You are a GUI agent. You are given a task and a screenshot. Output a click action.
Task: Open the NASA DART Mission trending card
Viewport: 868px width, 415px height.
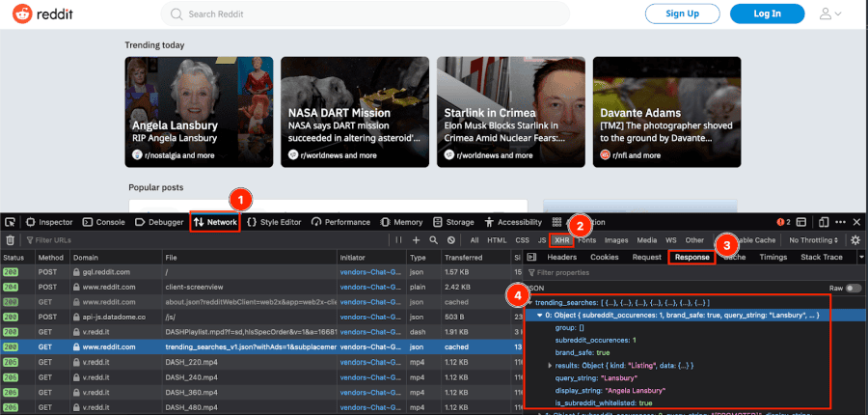click(x=355, y=112)
